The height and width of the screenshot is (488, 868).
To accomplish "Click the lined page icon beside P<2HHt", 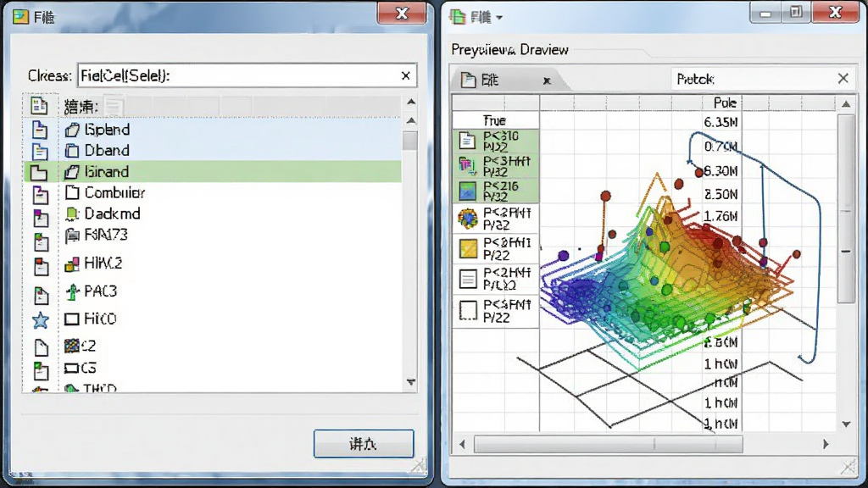I will coord(468,280).
